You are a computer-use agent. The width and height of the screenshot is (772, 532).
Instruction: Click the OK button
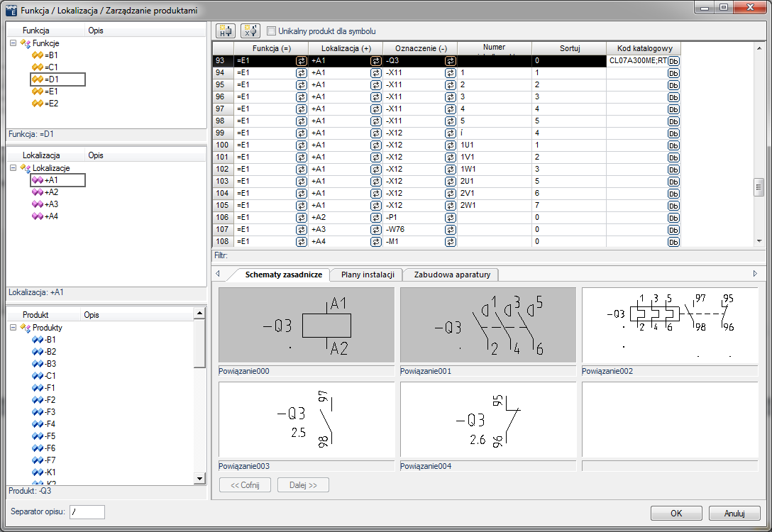click(676, 514)
